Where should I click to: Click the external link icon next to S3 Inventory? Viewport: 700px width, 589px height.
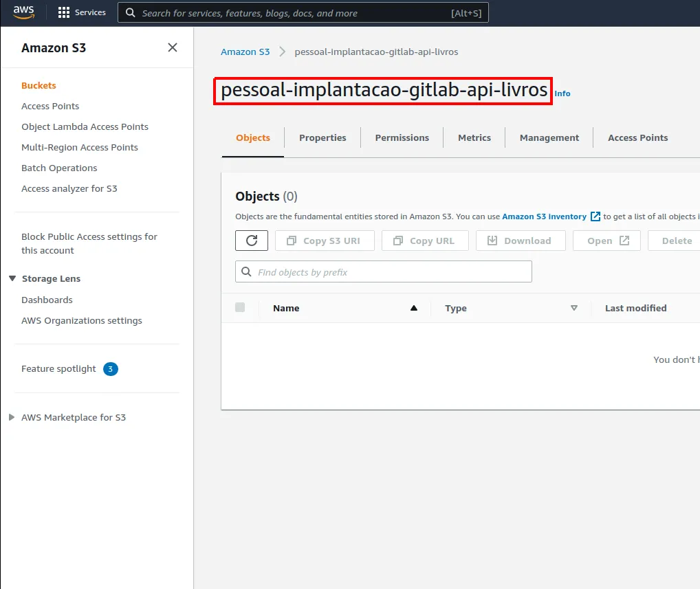click(x=595, y=216)
